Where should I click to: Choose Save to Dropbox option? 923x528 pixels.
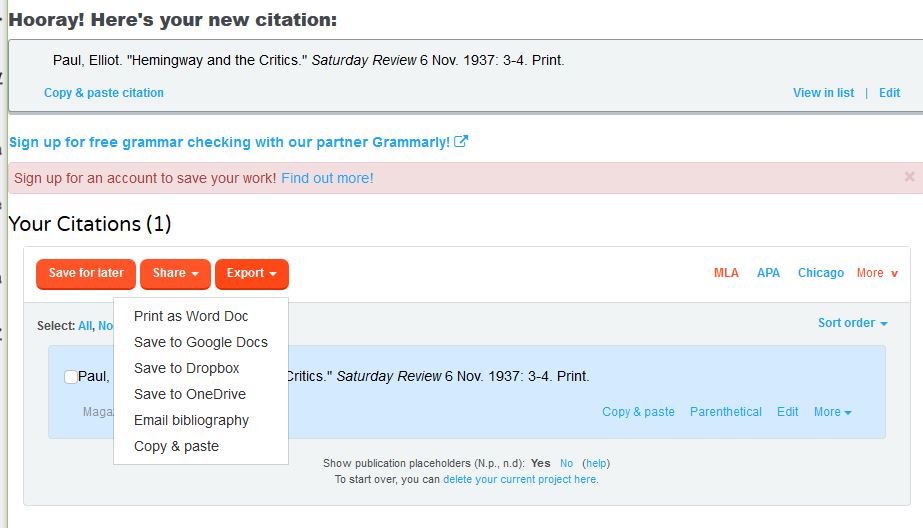(187, 368)
